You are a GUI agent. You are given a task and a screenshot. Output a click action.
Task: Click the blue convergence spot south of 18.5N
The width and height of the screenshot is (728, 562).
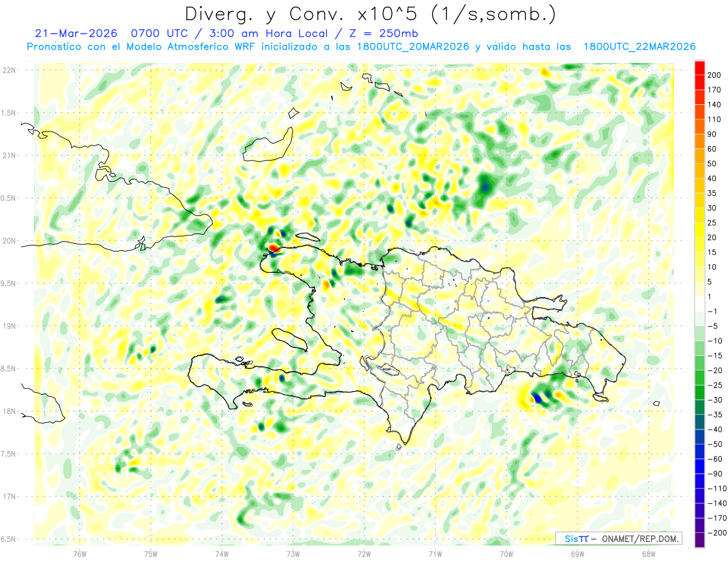point(536,398)
